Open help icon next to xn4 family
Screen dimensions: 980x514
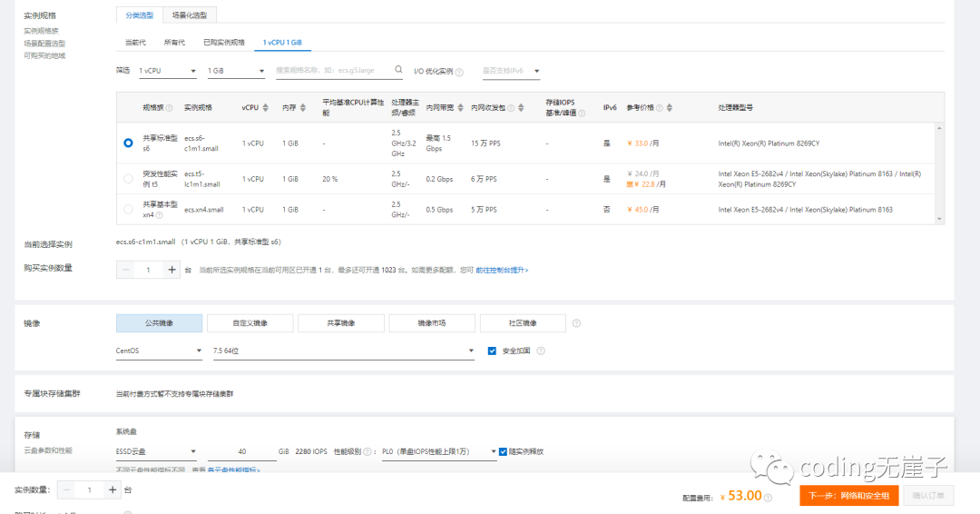tap(160, 215)
